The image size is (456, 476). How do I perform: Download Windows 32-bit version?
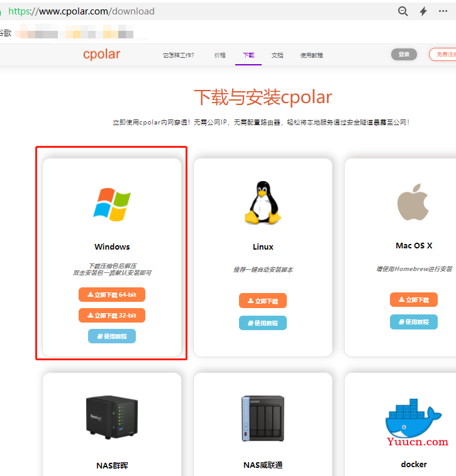[112, 316]
